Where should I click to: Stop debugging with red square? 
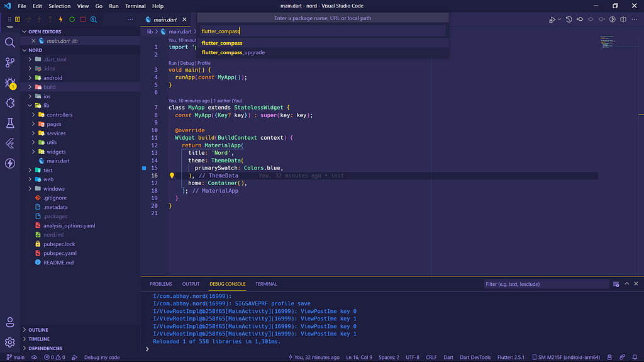(x=83, y=20)
